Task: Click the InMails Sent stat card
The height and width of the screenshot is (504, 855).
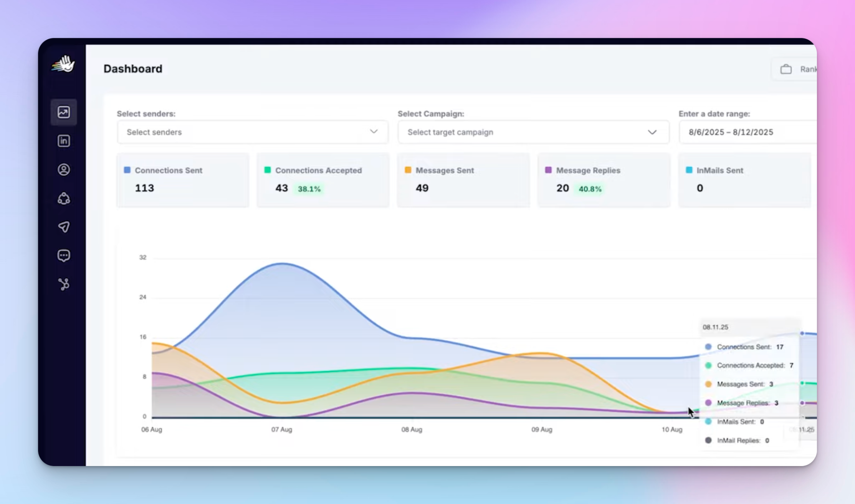Action: [x=744, y=180]
